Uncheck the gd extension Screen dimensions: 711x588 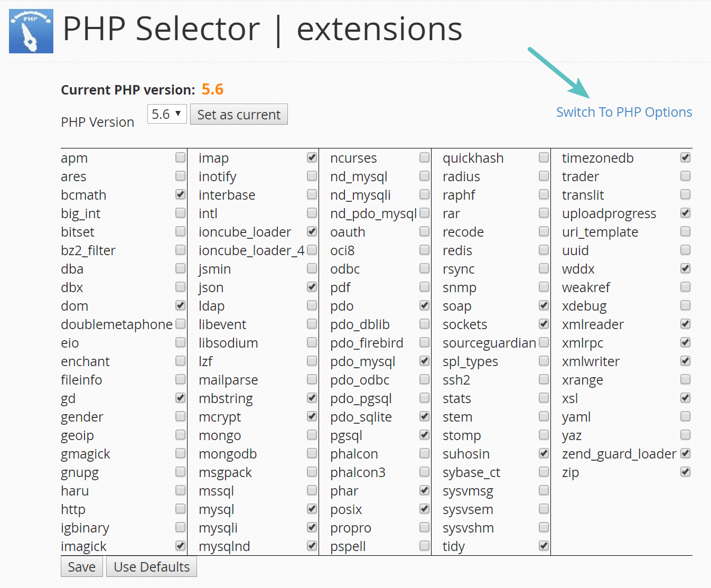(181, 398)
